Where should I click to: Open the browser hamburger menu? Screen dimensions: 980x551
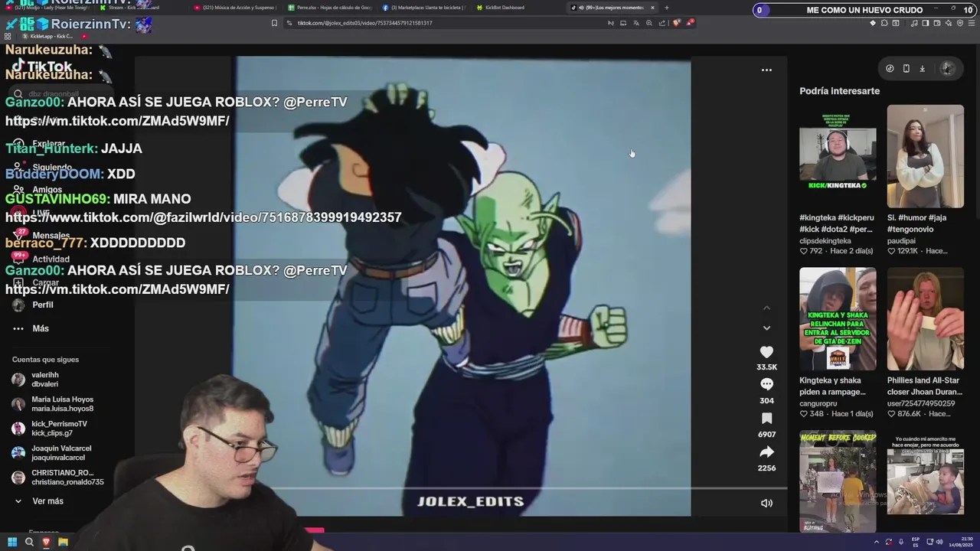pyautogui.click(x=972, y=23)
